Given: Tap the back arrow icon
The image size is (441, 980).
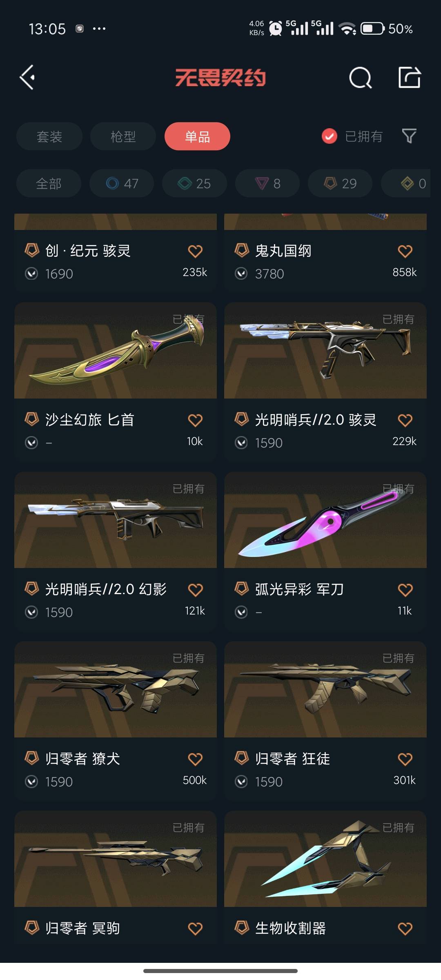Looking at the screenshot, I should point(27,77).
